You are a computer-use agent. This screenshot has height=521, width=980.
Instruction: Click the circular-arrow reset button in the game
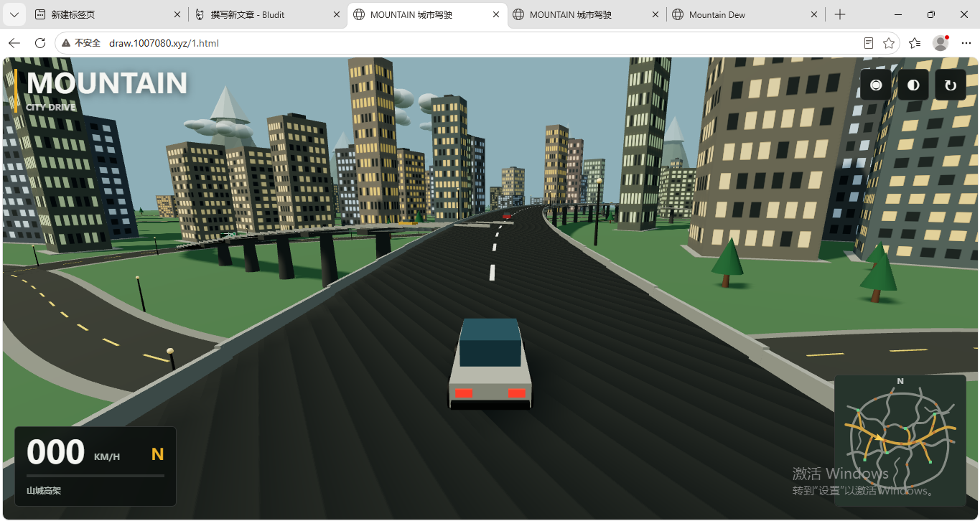pos(951,85)
